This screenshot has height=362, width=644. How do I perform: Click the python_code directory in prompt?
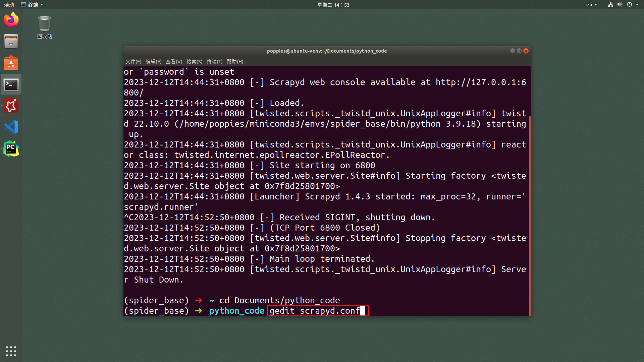click(x=237, y=311)
